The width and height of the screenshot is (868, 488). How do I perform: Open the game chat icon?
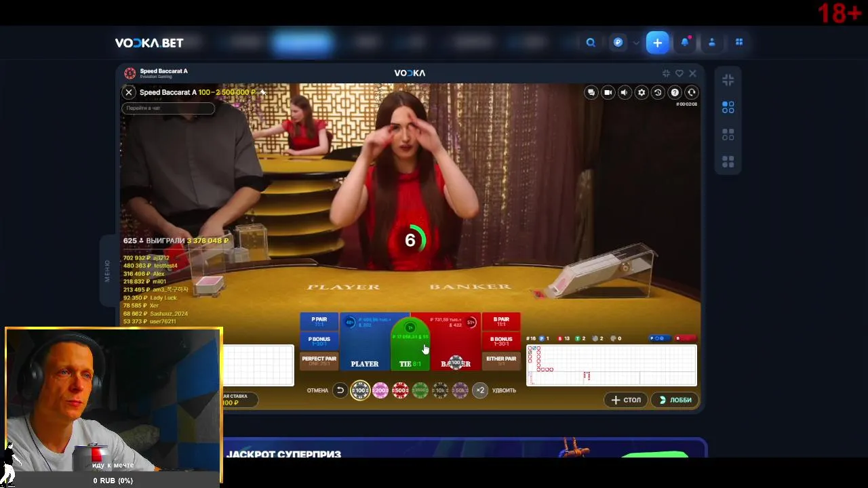pyautogui.click(x=591, y=92)
